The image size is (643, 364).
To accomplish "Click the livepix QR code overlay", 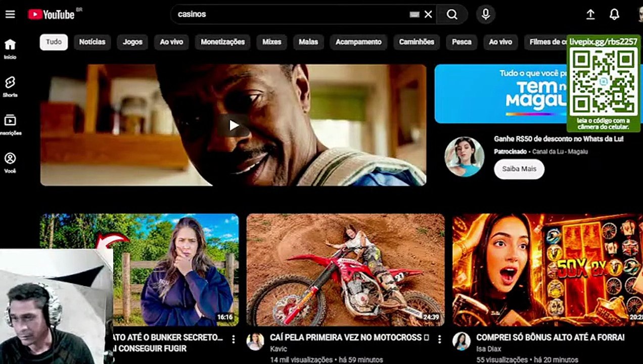I will [604, 84].
